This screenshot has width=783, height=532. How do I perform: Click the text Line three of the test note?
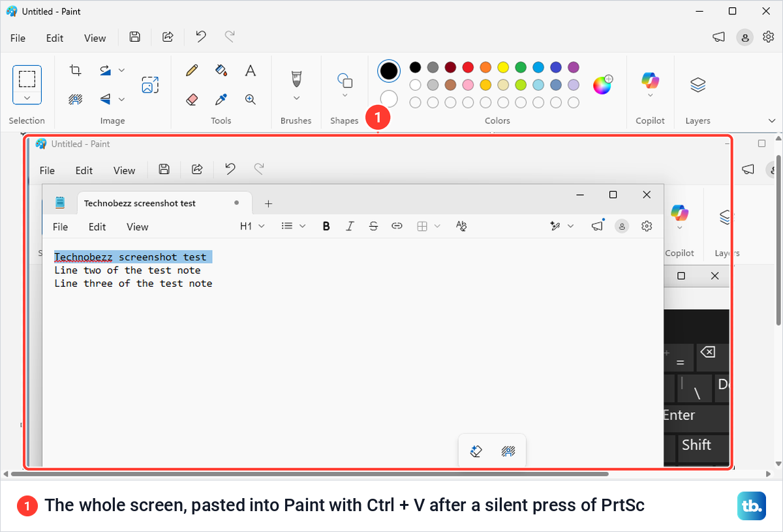coord(133,283)
